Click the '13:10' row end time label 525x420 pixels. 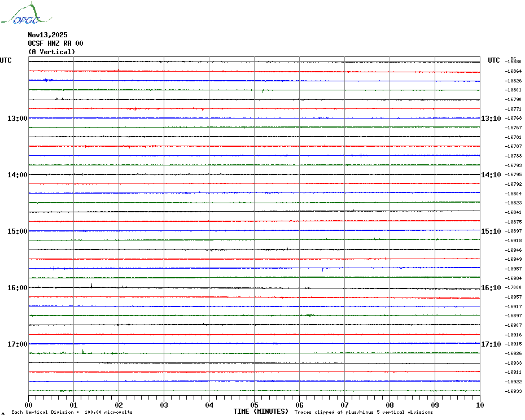tap(491, 118)
